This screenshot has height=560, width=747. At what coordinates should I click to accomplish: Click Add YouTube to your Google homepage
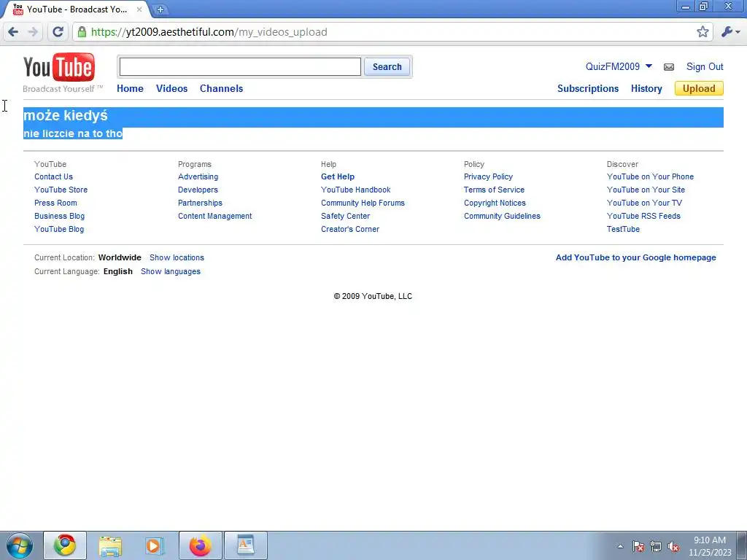click(635, 257)
